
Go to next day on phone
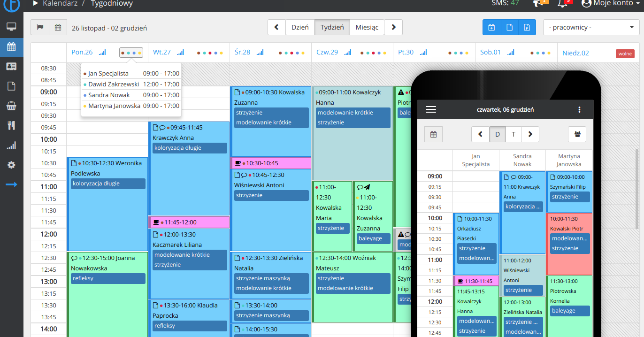(x=530, y=134)
